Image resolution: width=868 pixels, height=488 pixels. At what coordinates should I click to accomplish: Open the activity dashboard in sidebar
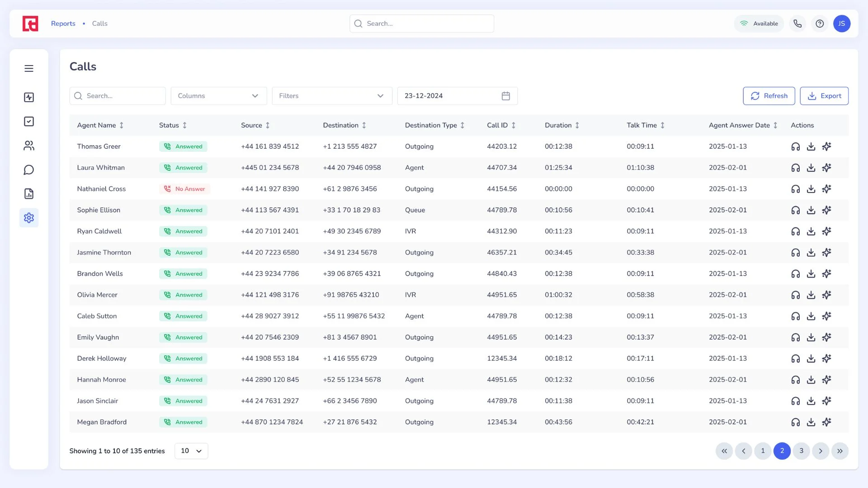(x=29, y=97)
